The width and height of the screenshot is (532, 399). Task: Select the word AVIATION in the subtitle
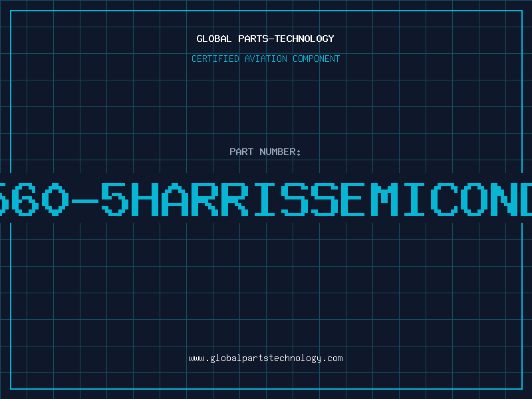pyautogui.click(x=266, y=59)
